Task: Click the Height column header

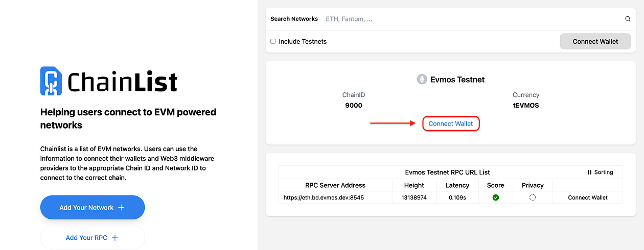Action: [x=414, y=185]
